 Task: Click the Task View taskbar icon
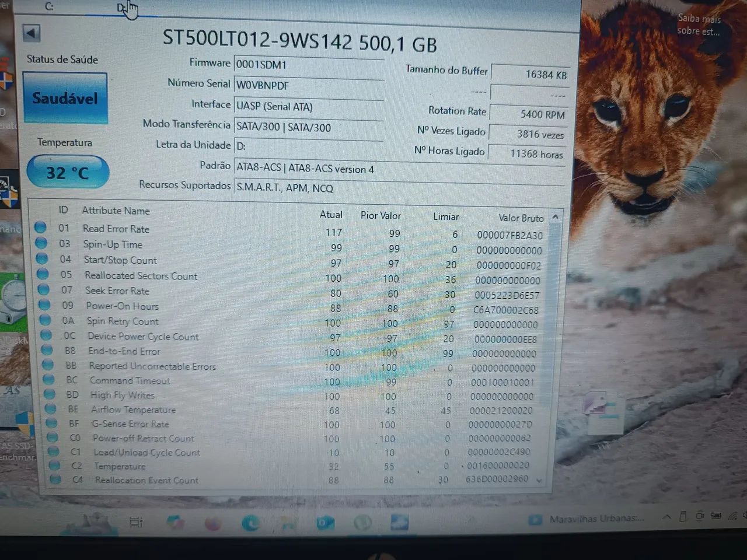[135, 523]
